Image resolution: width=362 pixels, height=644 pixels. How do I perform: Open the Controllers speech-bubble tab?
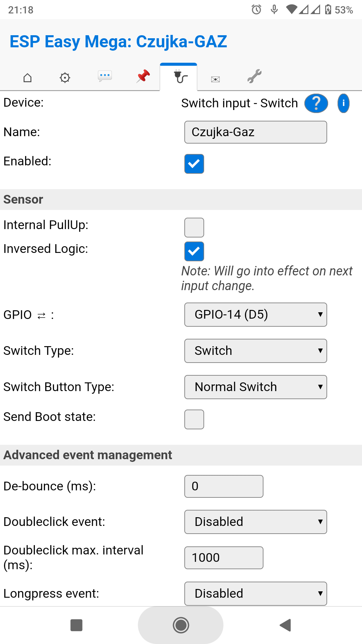[x=105, y=76]
